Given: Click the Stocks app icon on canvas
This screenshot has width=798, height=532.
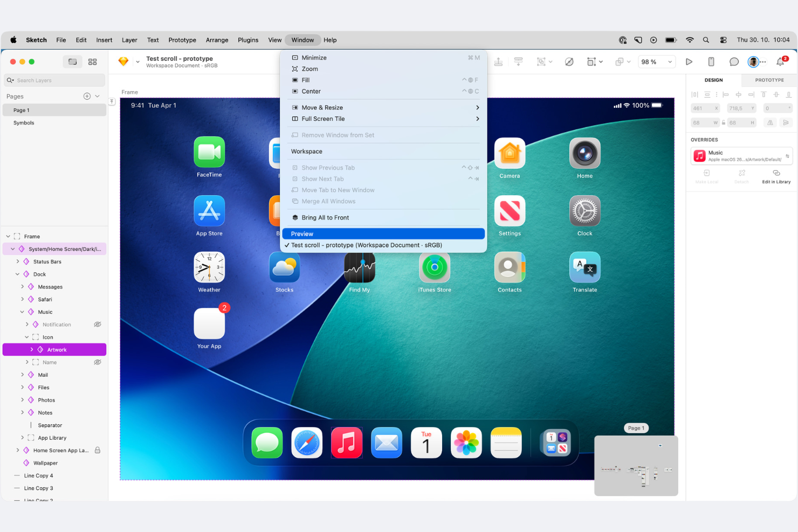Looking at the screenshot, I should (284, 267).
